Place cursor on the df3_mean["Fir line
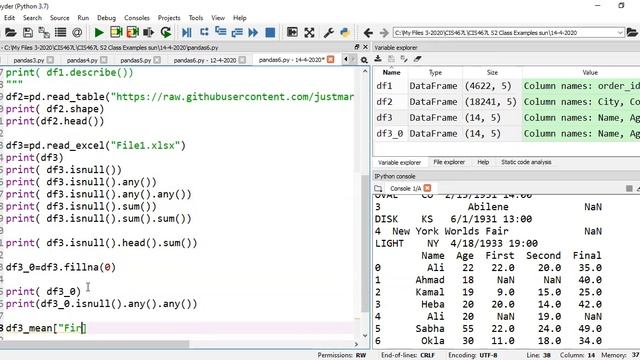This screenshot has width=640, height=360. [178, 328]
